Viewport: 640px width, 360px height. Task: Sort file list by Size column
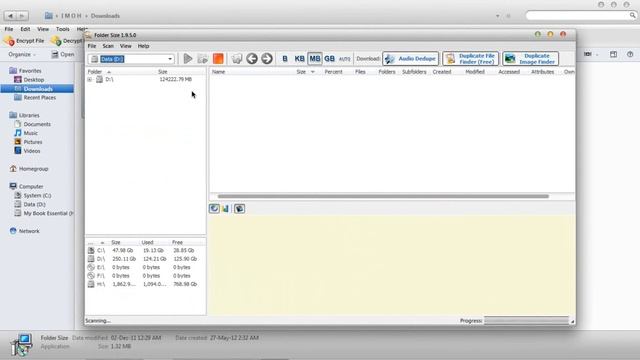[301, 72]
